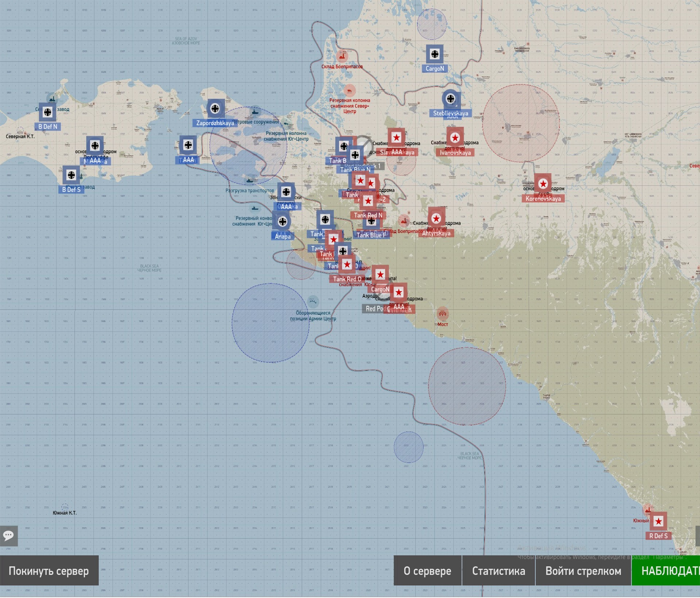Screen dimensions: 700x598
Task: Click the green НАБЛЮДАТЬ button
Action: [x=666, y=571]
